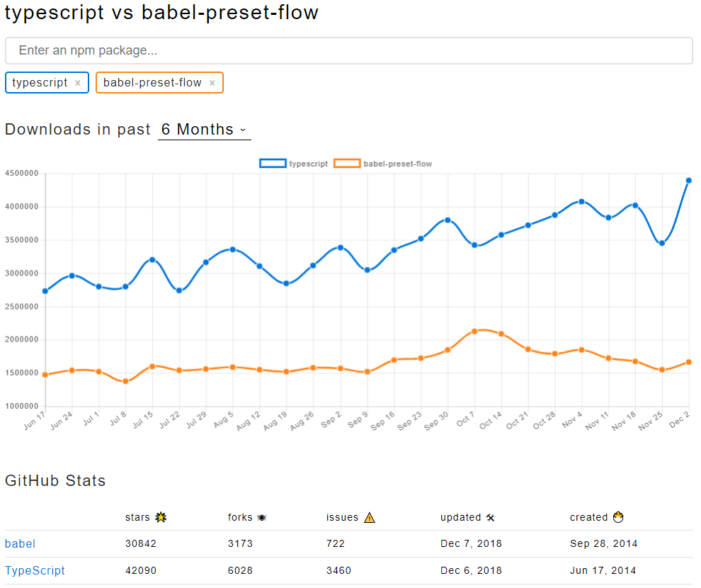Click the created hatching chick icon
The width and height of the screenshot is (701, 588).
[617, 517]
